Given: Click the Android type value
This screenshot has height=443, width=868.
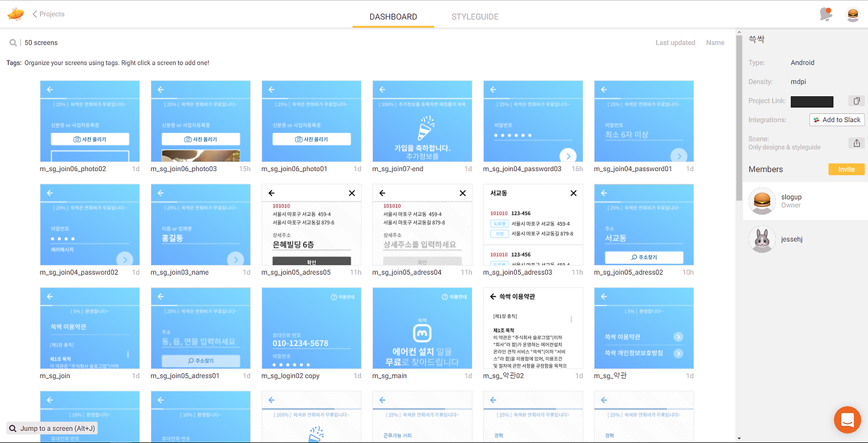Looking at the screenshot, I should pyautogui.click(x=802, y=62).
